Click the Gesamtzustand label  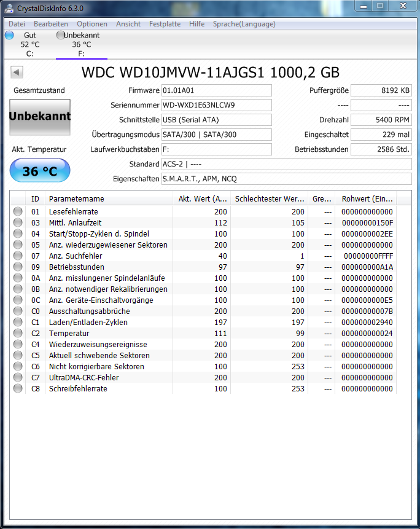click(39, 90)
